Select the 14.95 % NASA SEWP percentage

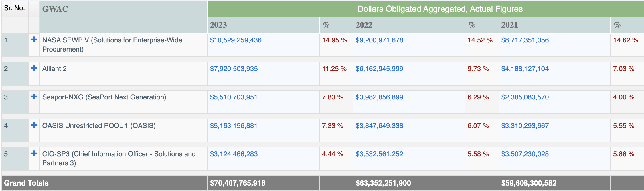tap(334, 40)
